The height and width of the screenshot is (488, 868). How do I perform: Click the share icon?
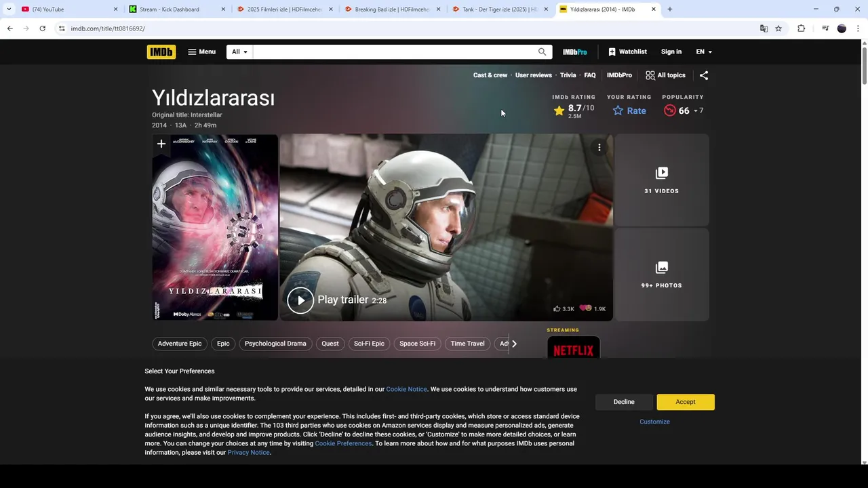[704, 75]
